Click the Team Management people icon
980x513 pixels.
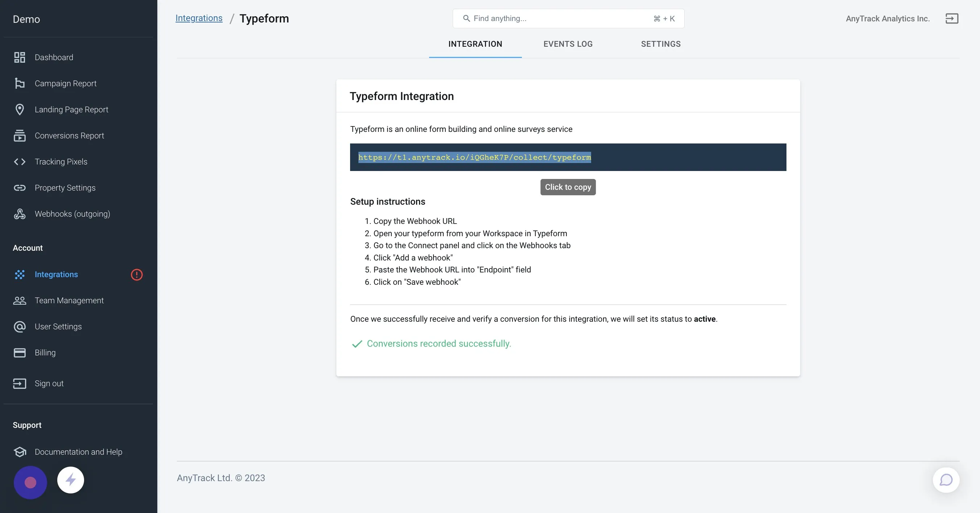20,300
